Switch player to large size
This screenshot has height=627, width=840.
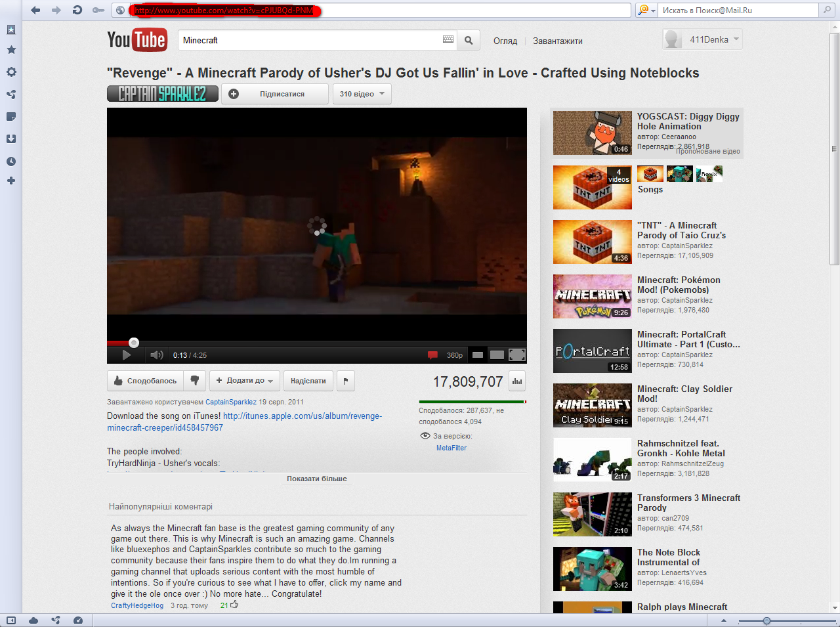pos(497,355)
